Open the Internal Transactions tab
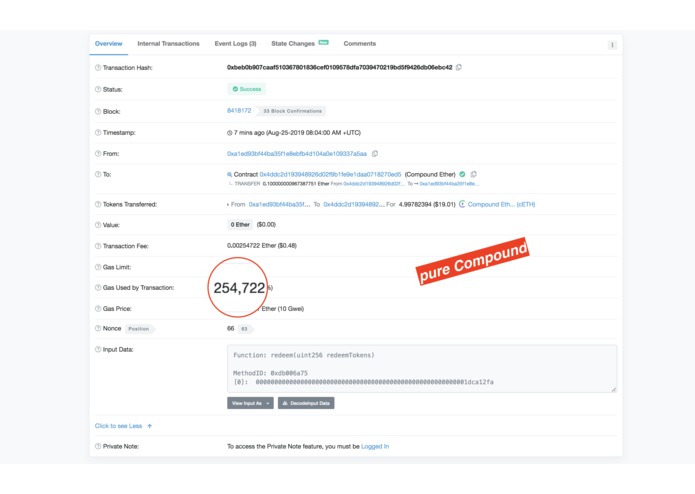The height and width of the screenshot is (494, 695). [168, 44]
